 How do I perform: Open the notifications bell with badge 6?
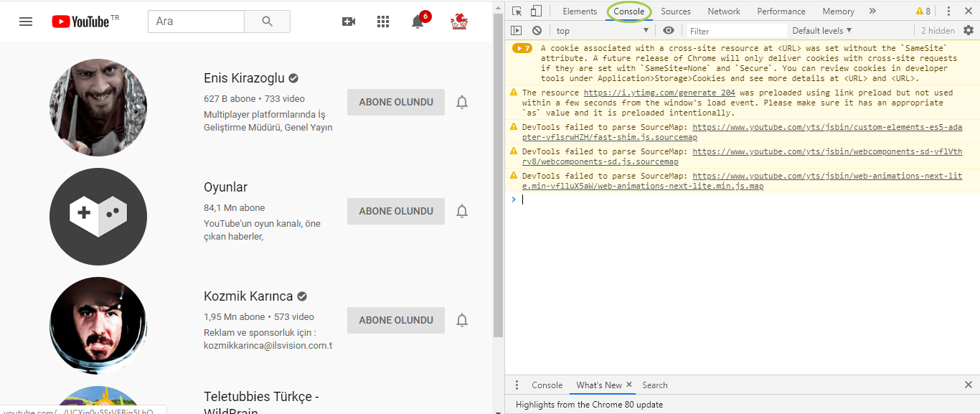click(x=418, y=21)
